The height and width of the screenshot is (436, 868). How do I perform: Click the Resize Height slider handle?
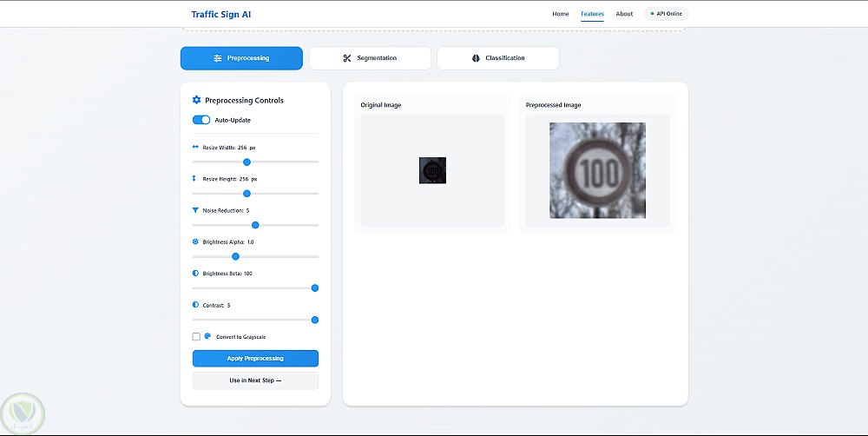click(247, 194)
